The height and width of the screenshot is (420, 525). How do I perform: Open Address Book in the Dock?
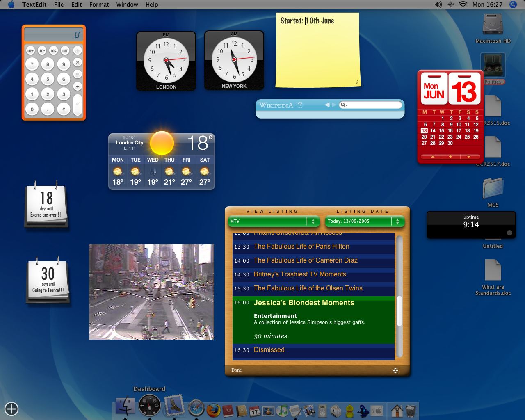point(241,411)
